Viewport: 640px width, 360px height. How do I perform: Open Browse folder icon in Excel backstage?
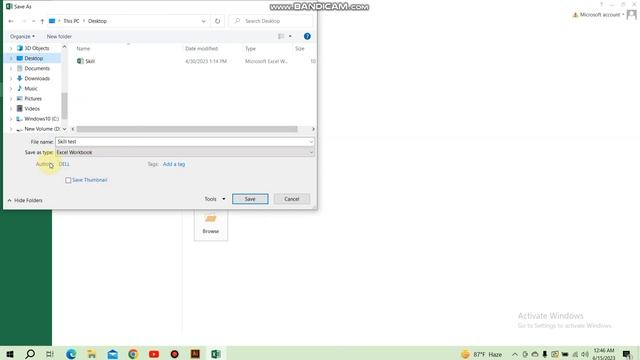click(x=211, y=224)
